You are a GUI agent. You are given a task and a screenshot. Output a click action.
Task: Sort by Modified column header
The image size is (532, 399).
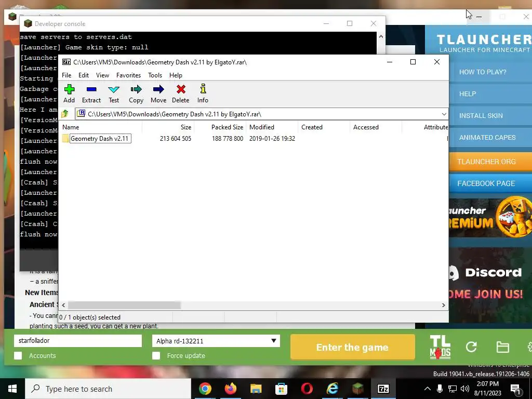(x=272, y=127)
